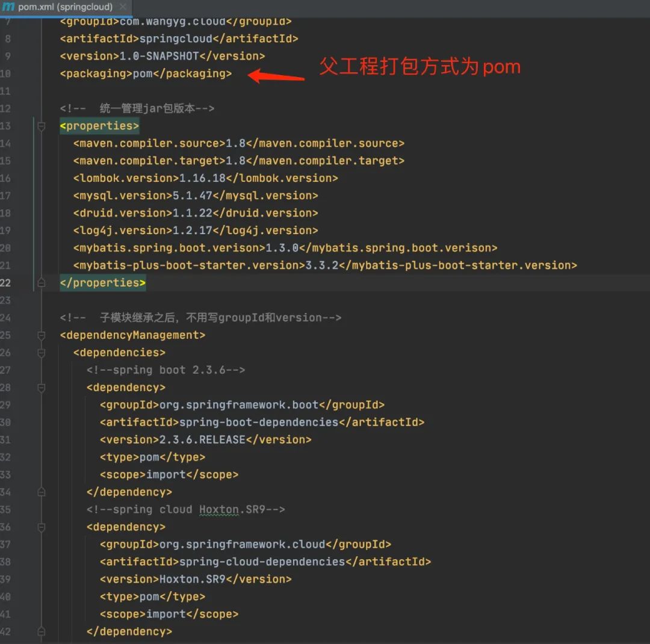Click scope import at line 41
Screen dimensions: 650x644
[169, 614]
